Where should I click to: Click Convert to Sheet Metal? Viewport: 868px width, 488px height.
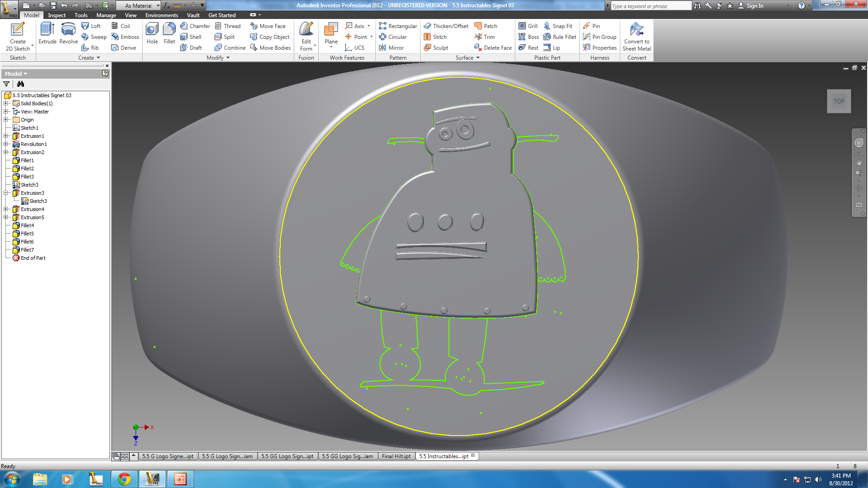pos(637,36)
